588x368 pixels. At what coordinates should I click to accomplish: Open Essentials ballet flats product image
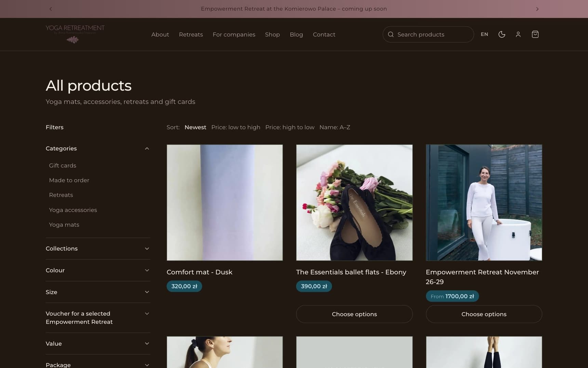point(354,202)
